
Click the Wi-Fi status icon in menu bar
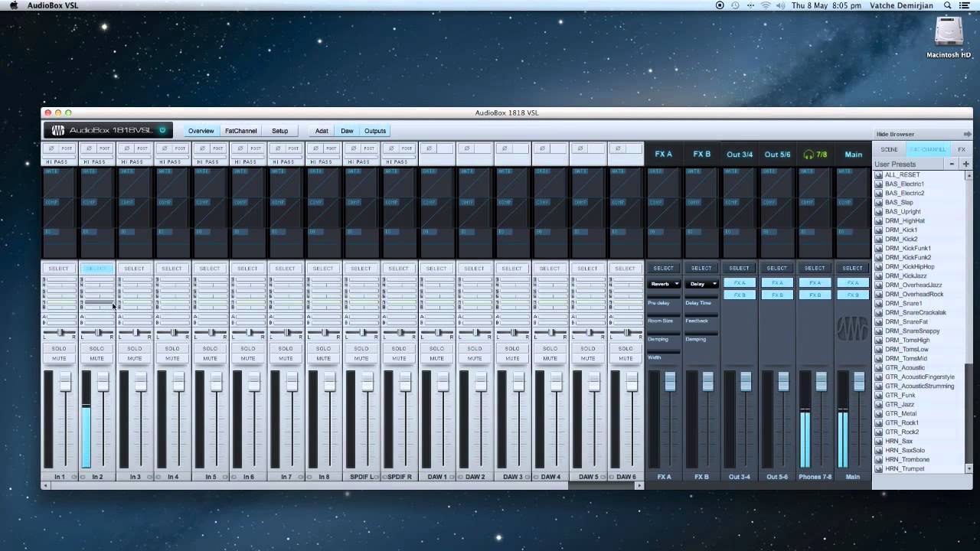point(765,5)
